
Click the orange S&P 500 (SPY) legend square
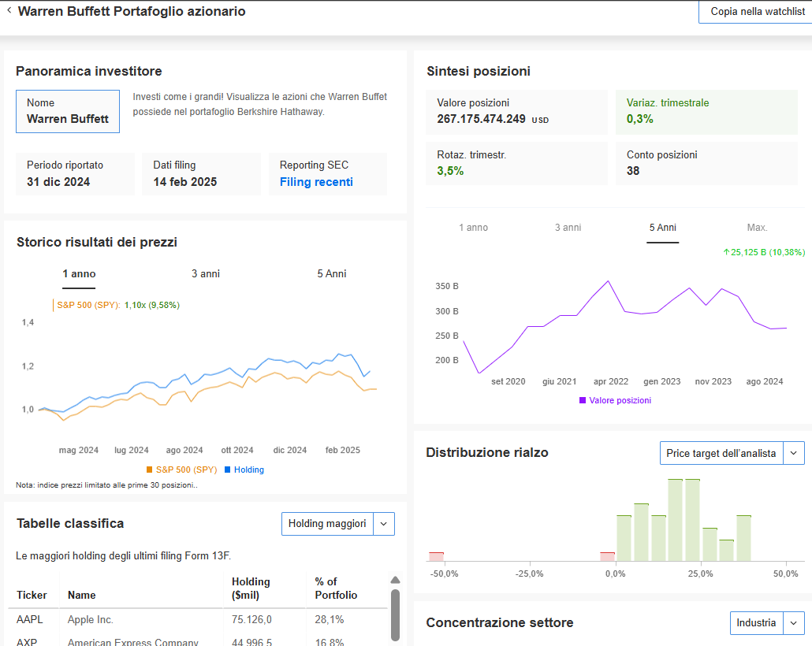point(149,470)
